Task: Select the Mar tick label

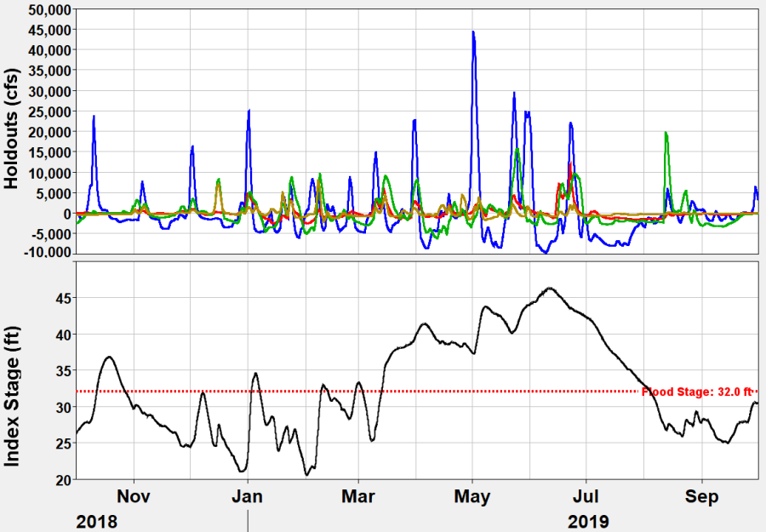Action: pos(359,496)
